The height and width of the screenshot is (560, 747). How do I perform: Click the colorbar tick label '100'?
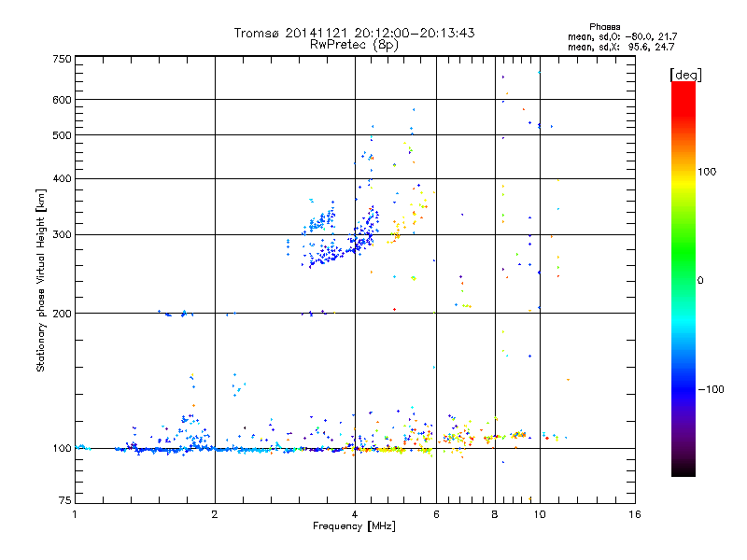707,172
